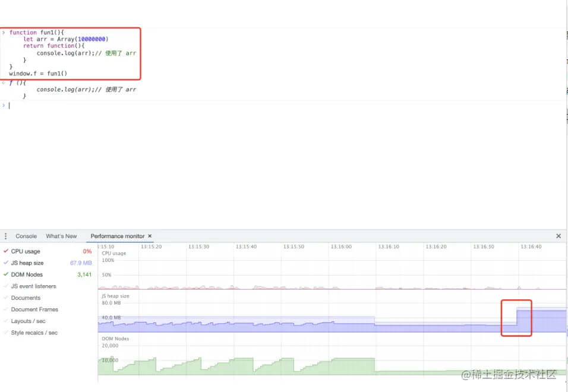
Task: Enable the JS event listeners metric
Action: pos(30,286)
